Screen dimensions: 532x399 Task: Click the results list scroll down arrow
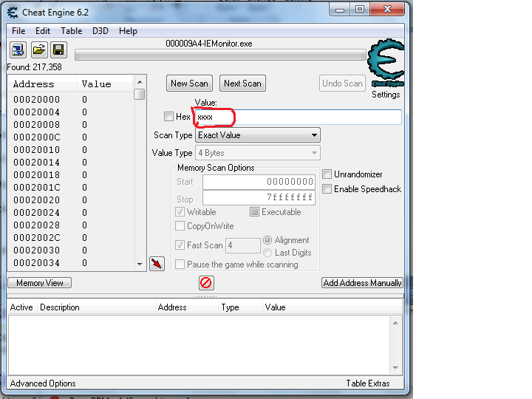[140, 264]
